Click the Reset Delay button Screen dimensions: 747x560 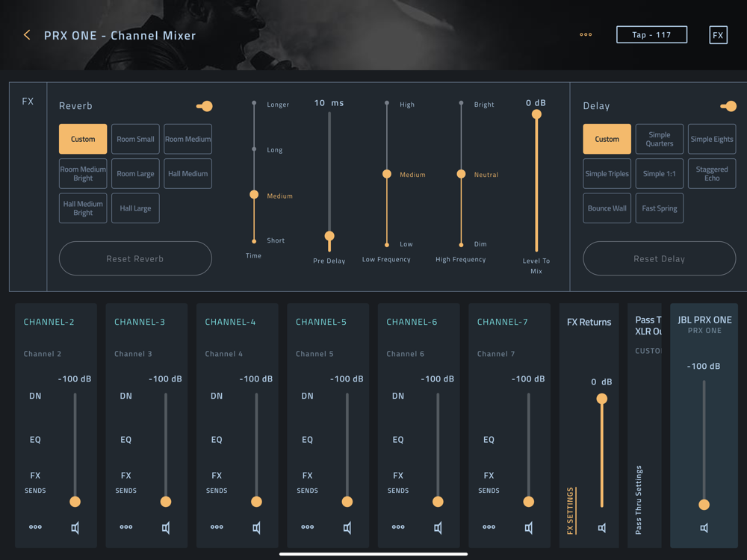[x=660, y=258]
